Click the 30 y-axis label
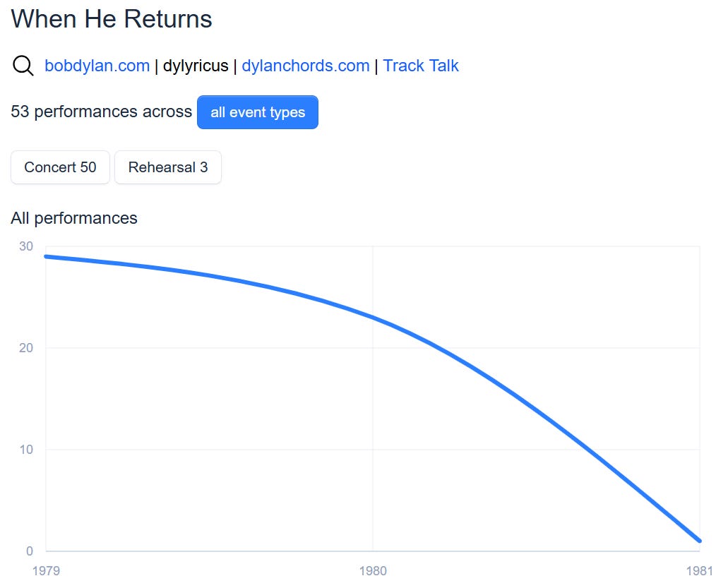 pyautogui.click(x=26, y=246)
